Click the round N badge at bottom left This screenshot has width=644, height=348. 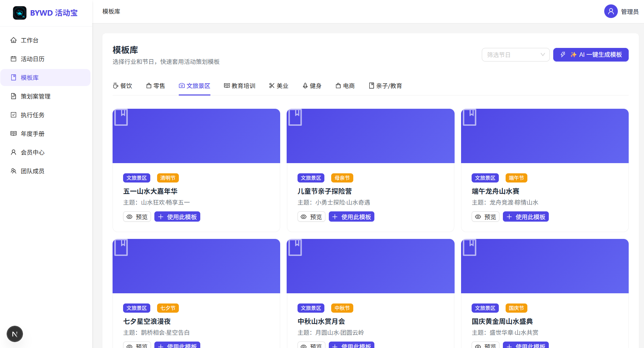point(15,334)
